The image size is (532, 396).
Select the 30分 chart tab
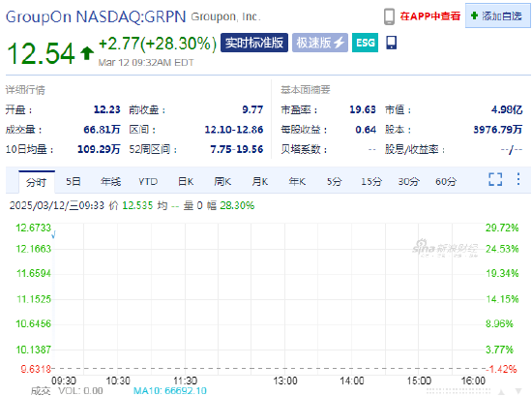click(x=408, y=182)
